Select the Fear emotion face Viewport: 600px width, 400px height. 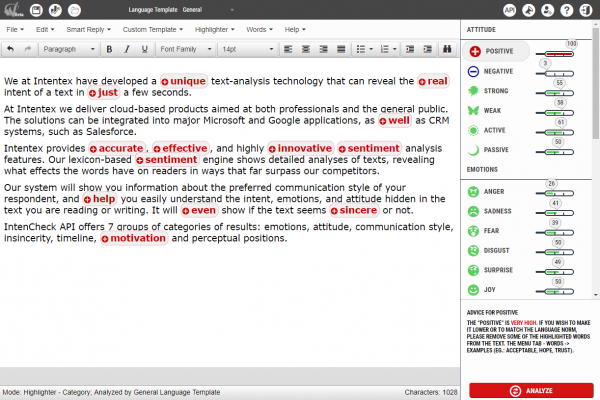tap(473, 231)
